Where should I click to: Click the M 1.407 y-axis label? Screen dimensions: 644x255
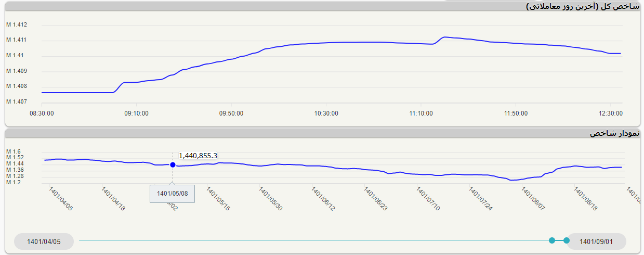17,102
